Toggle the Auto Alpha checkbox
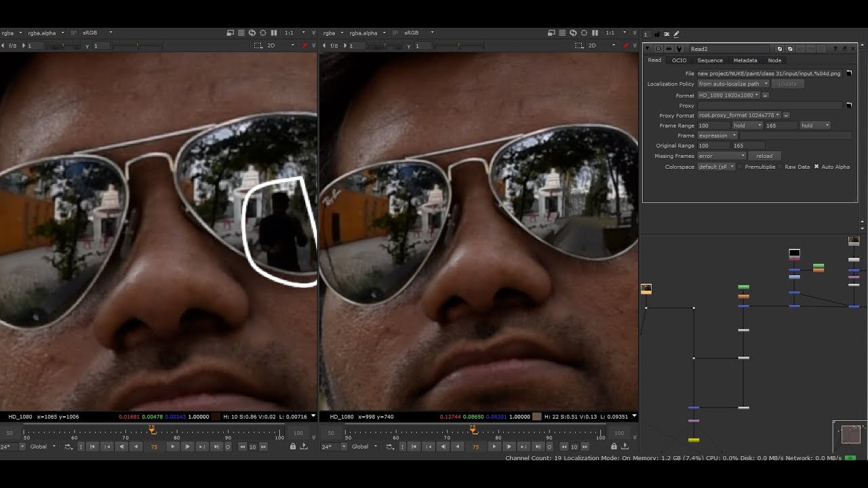The height and width of the screenshot is (488, 868). click(816, 167)
